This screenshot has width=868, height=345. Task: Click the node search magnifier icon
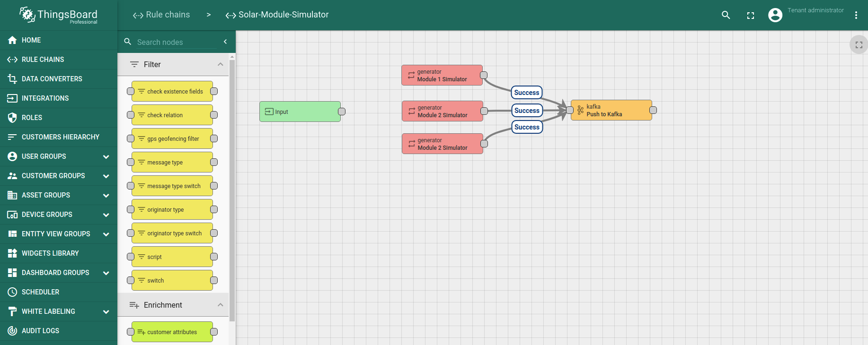tap(127, 42)
